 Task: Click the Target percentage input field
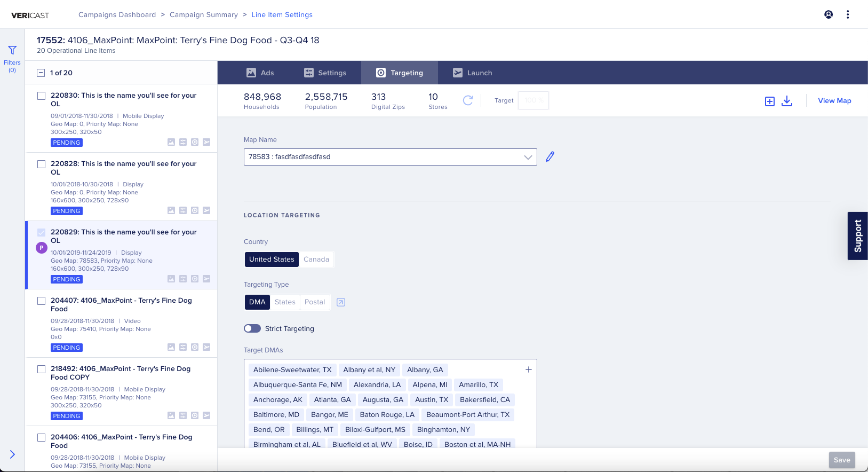[x=533, y=100]
